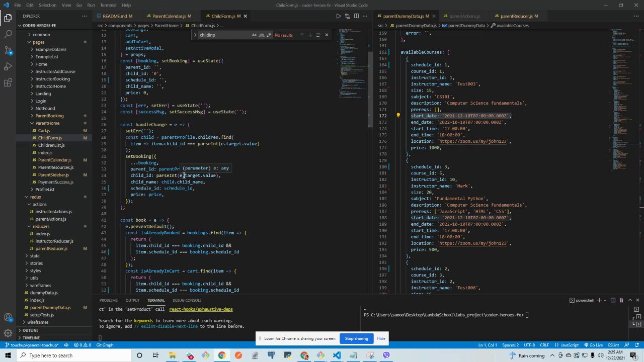Toggle Use Regular Expression in find widget
This screenshot has width=644, height=362.
pyautogui.click(x=269, y=35)
